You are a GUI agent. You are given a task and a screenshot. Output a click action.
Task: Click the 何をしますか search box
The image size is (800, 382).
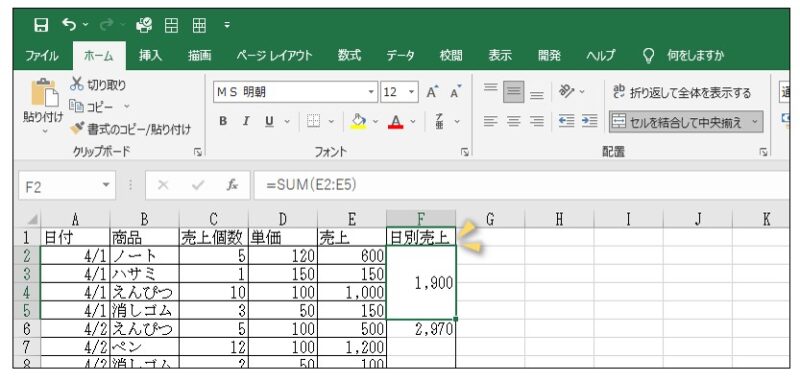[695, 56]
